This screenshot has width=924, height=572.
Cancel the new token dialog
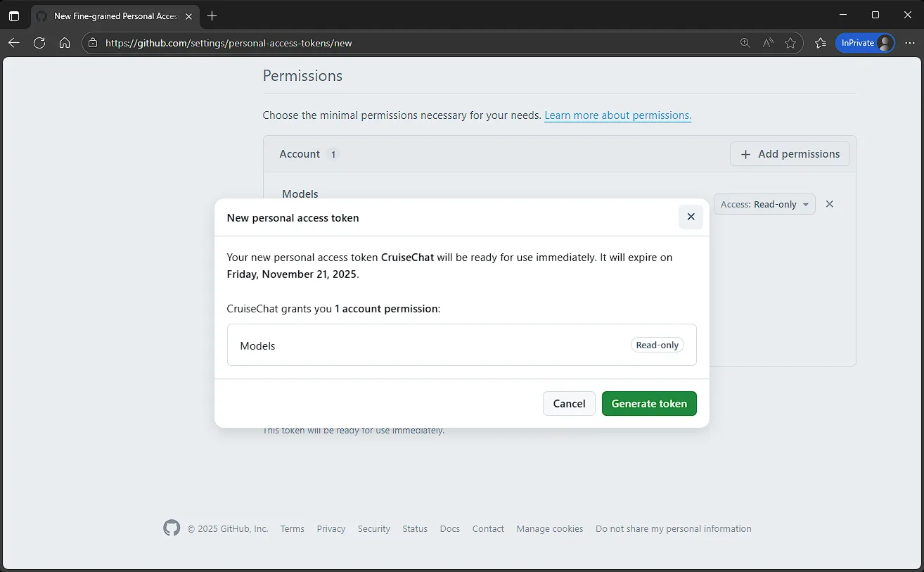(569, 403)
